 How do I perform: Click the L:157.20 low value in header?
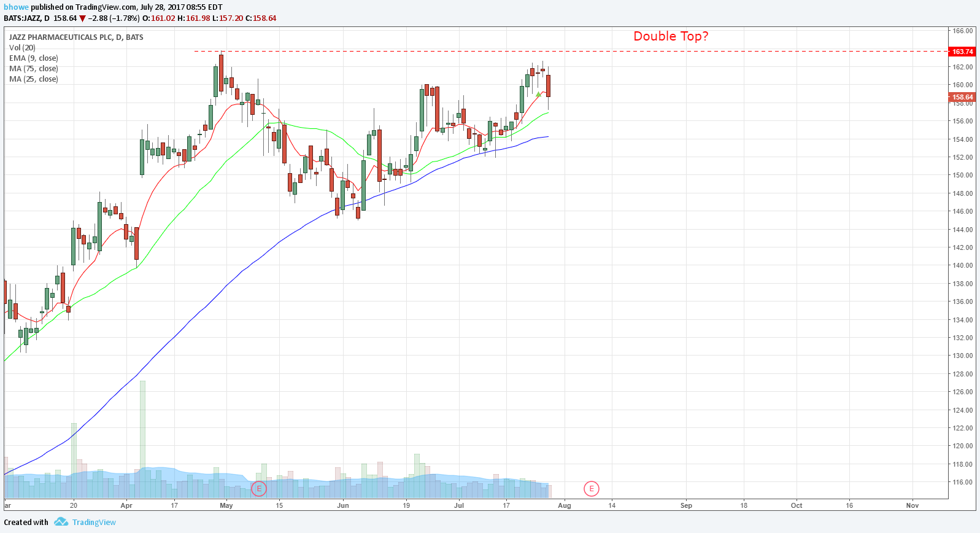click(x=228, y=18)
